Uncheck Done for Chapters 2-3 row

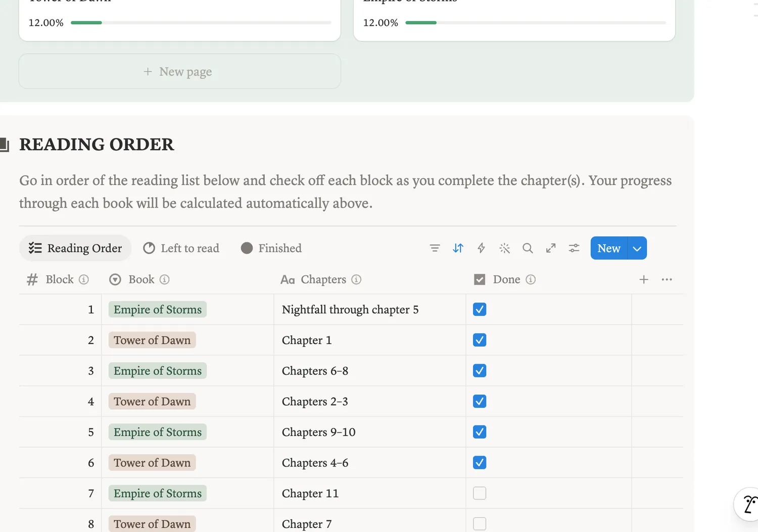[x=480, y=401]
